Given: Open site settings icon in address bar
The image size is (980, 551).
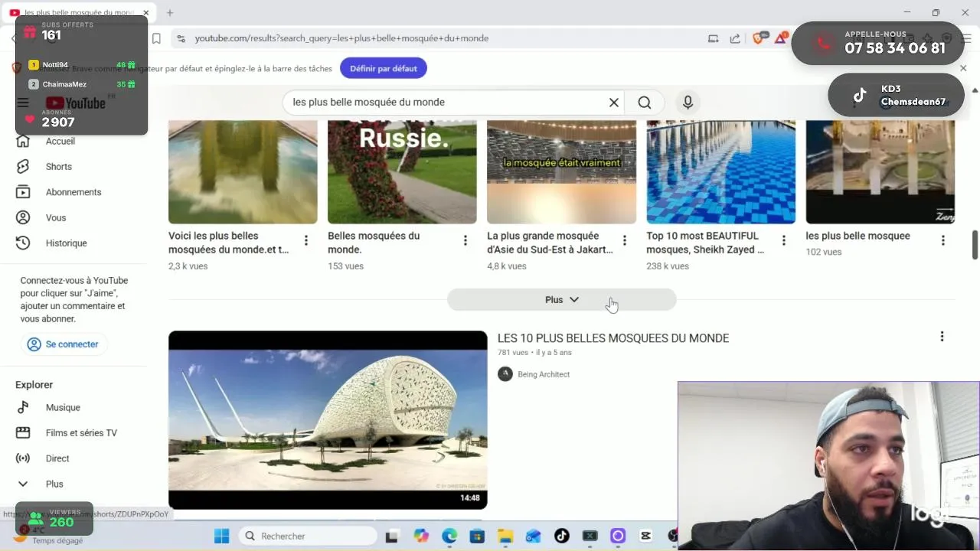Looking at the screenshot, I should click(x=180, y=38).
